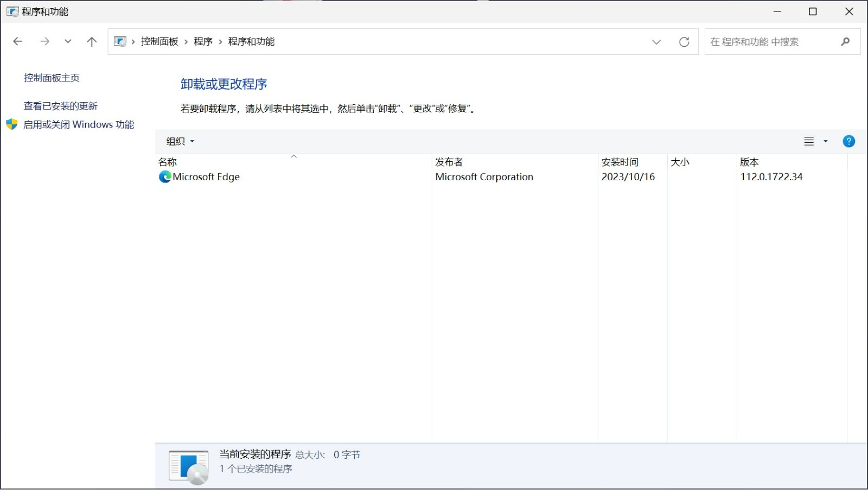Select 程序 in the breadcrumb path
The width and height of the screenshot is (868, 493).
203,41
